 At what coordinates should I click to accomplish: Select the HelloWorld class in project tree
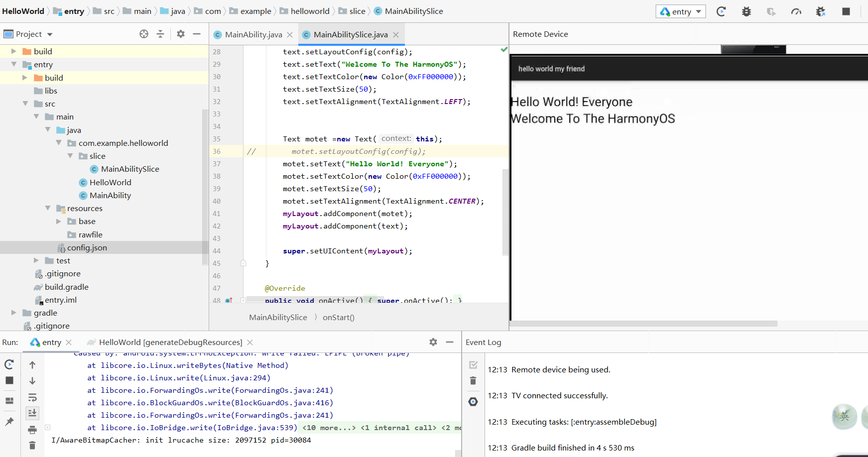point(110,182)
